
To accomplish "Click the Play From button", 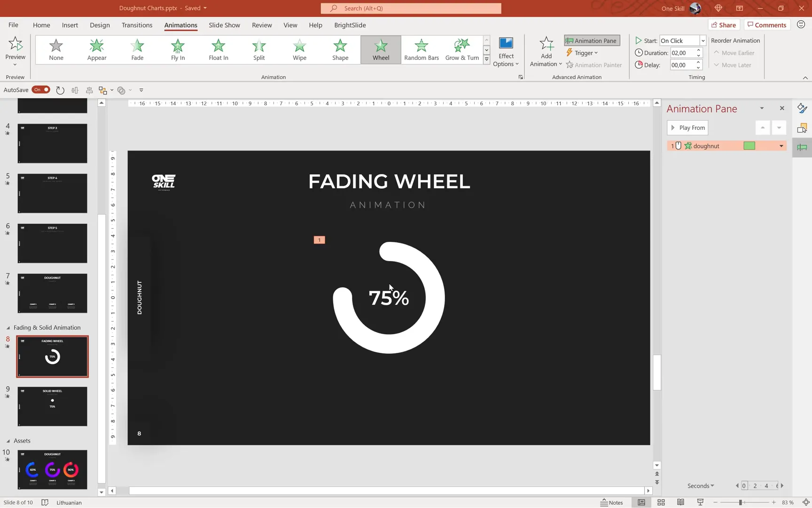I will click(687, 127).
